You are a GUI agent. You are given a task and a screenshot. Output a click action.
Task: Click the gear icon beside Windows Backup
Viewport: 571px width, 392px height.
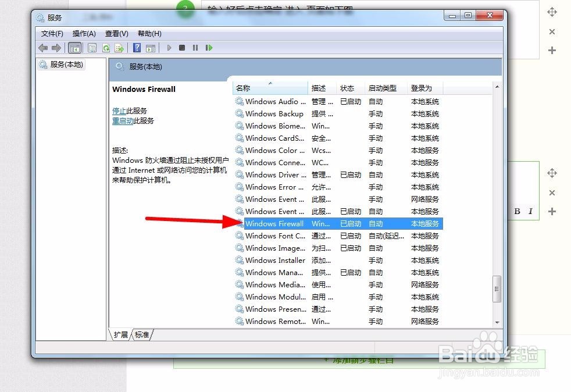pos(239,113)
